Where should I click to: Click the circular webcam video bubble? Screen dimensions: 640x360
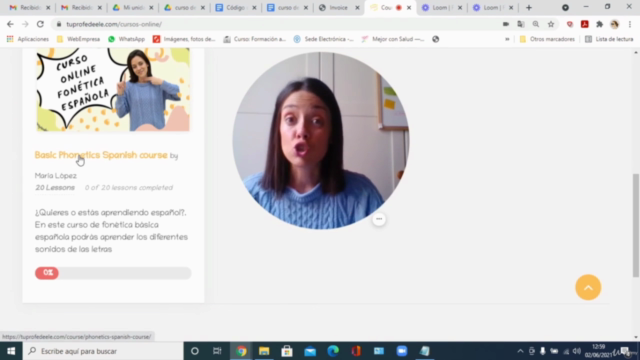[x=321, y=140]
